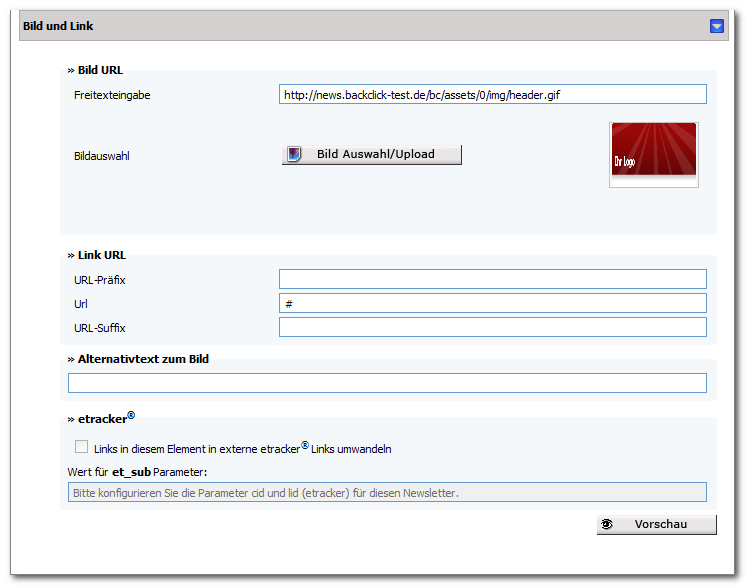
Task: Select the Url input containing #
Action: pyautogui.click(x=492, y=303)
